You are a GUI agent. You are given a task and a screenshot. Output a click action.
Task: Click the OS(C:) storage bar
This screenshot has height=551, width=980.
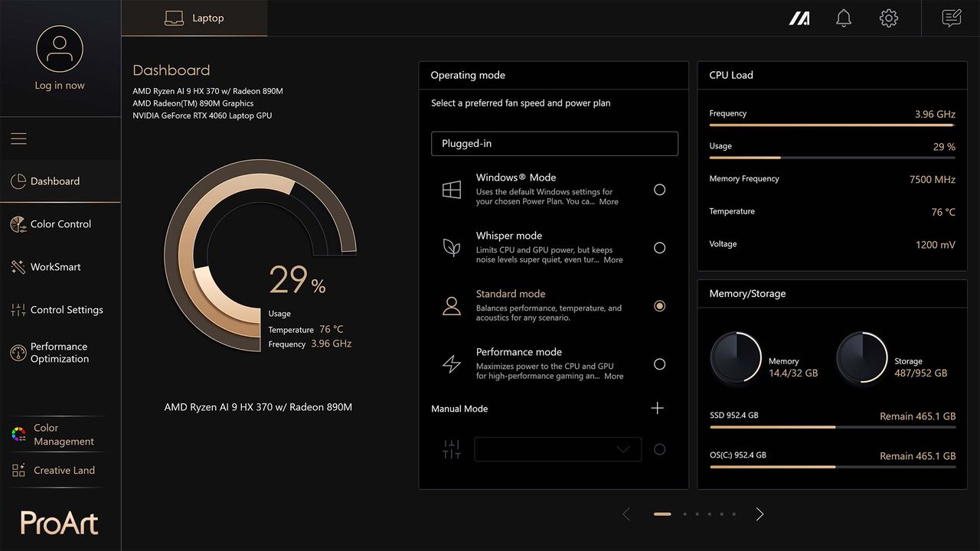point(832,467)
